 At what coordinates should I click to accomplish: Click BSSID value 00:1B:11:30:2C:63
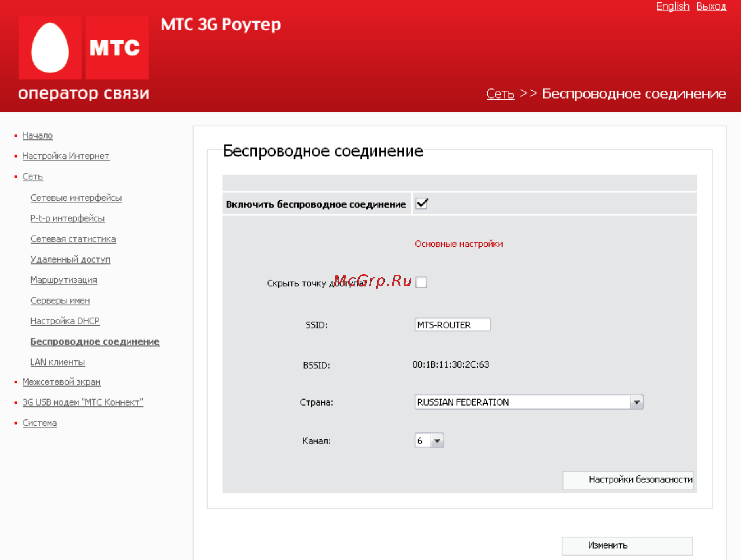click(451, 364)
